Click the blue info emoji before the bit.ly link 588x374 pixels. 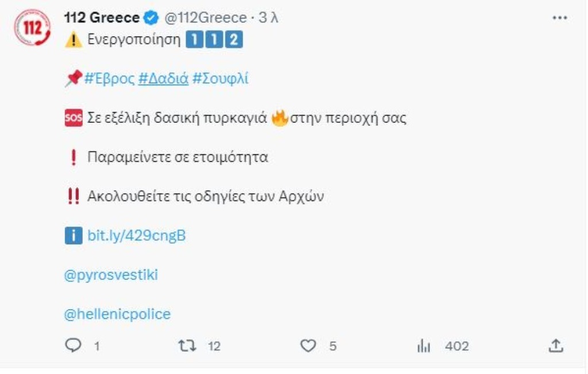(x=73, y=235)
